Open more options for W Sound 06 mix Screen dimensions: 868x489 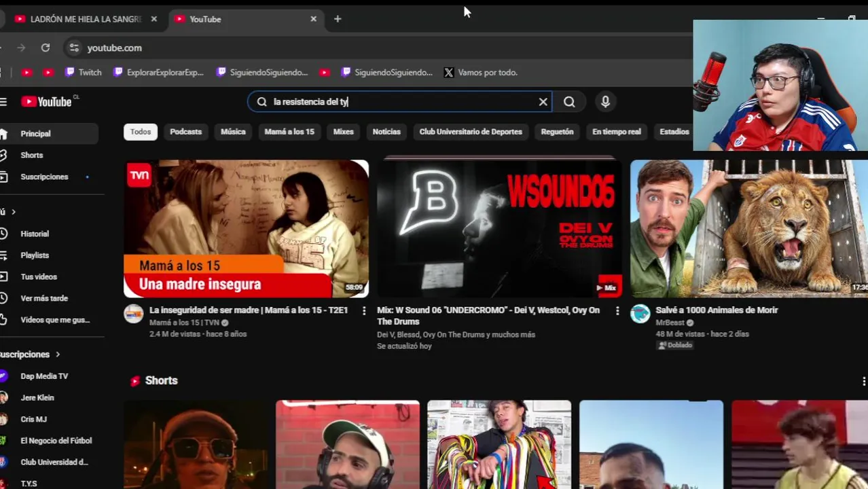[617, 311]
